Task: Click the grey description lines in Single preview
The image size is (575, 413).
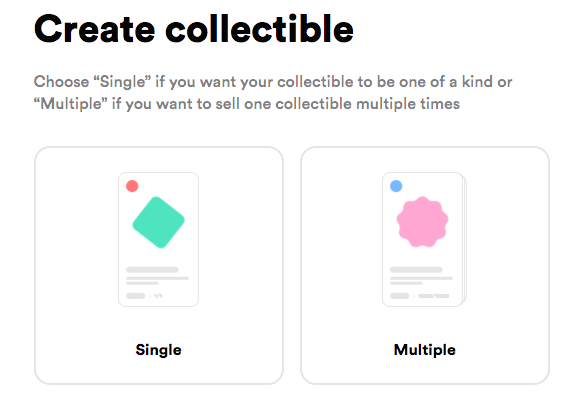Action: pyautogui.click(x=157, y=281)
